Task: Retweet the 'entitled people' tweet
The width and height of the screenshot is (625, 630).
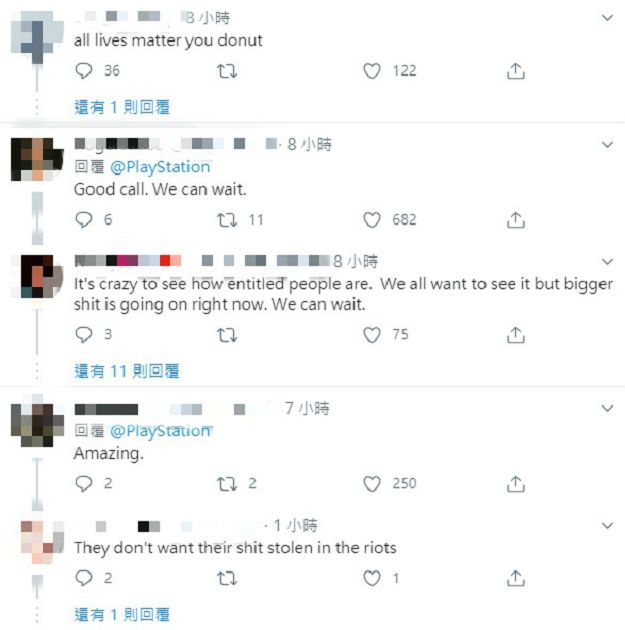Action: pos(227,335)
